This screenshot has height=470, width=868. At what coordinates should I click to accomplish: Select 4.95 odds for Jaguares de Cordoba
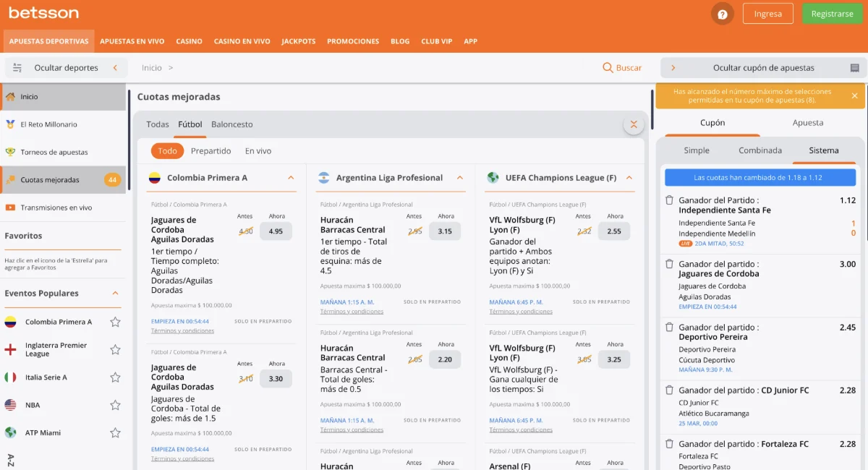coord(276,231)
